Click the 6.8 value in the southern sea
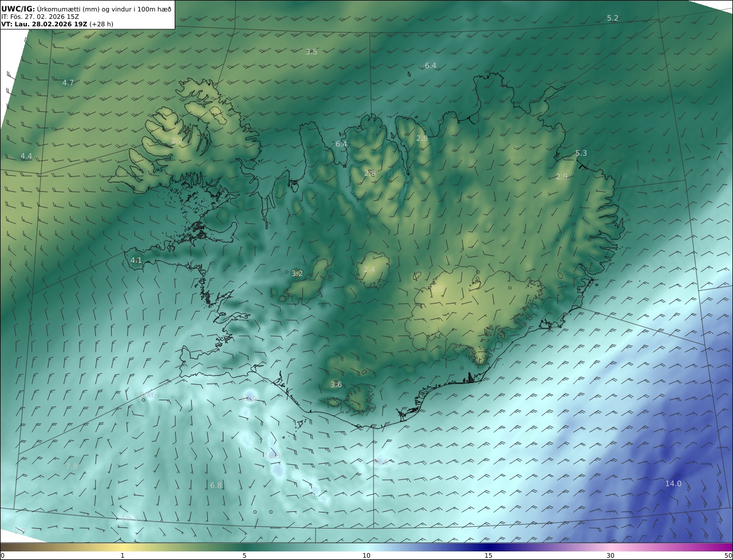The width and height of the screenshot is (733, 560). 216,486
